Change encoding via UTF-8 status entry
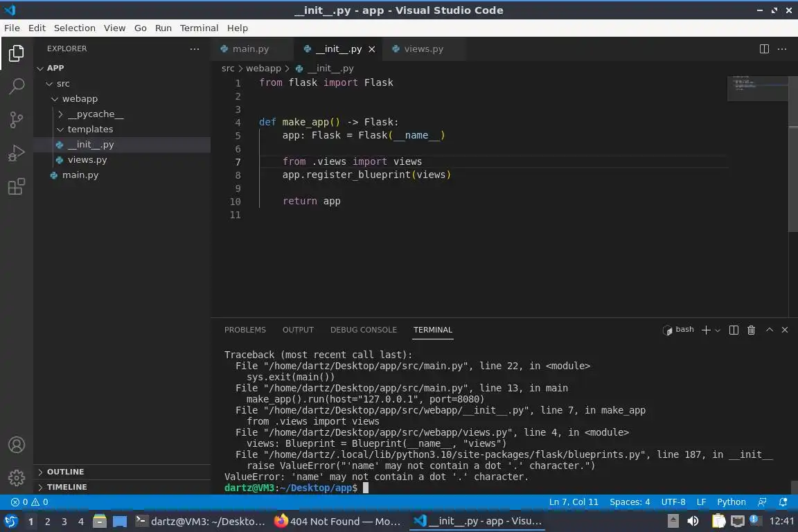The width and height of the screenshot is (798, 532). click(673, 502)
